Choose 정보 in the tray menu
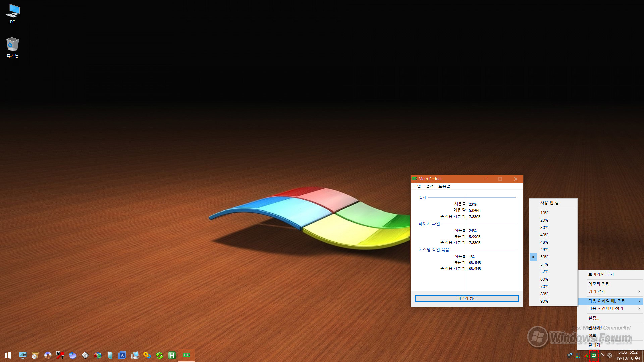This screenshot has height=362, width=644. 610,336
